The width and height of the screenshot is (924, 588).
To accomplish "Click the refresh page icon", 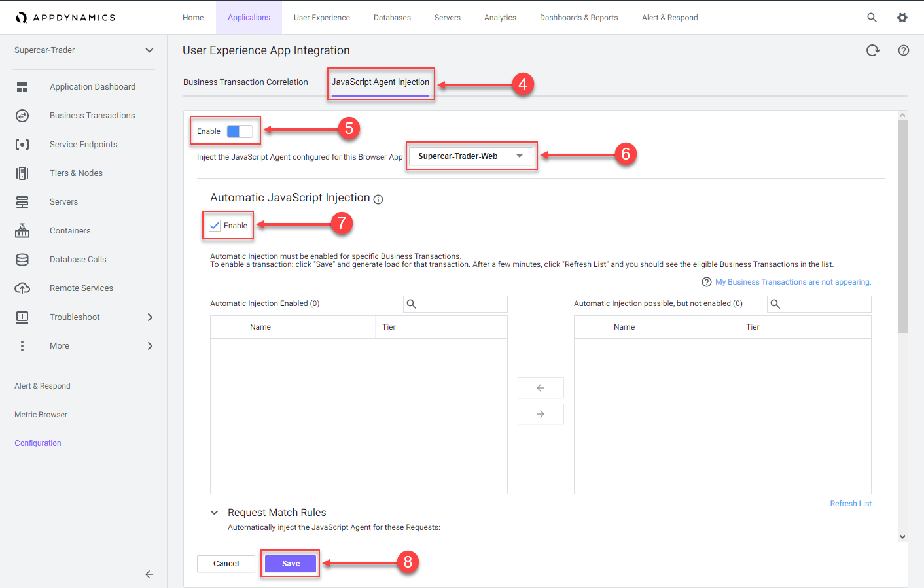I will coord(873,50).
